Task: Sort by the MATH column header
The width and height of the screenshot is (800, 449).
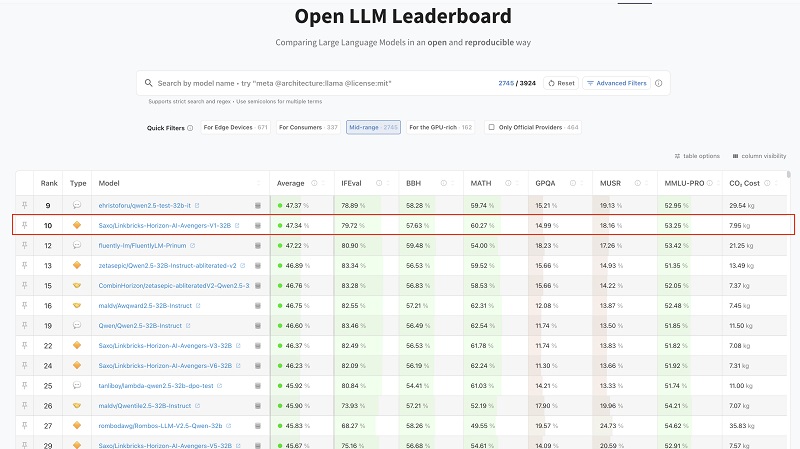Action: click(484, 183)
